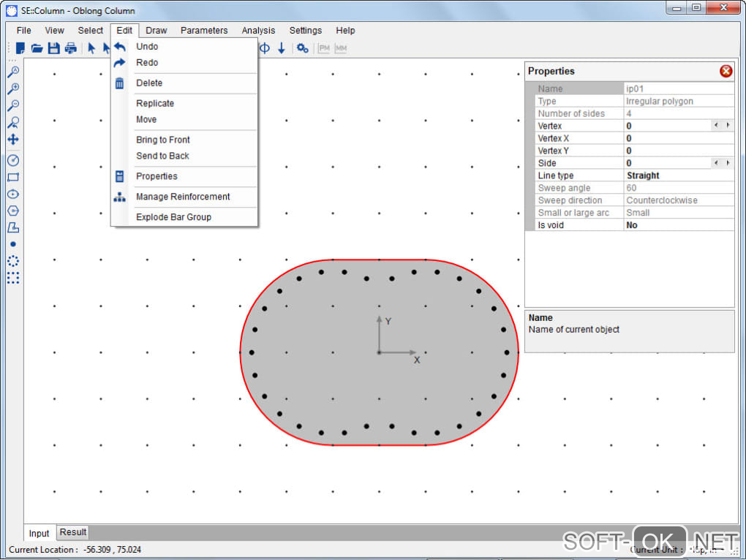
Task: Select the zoom in magnifier tool
Action: 12,88
